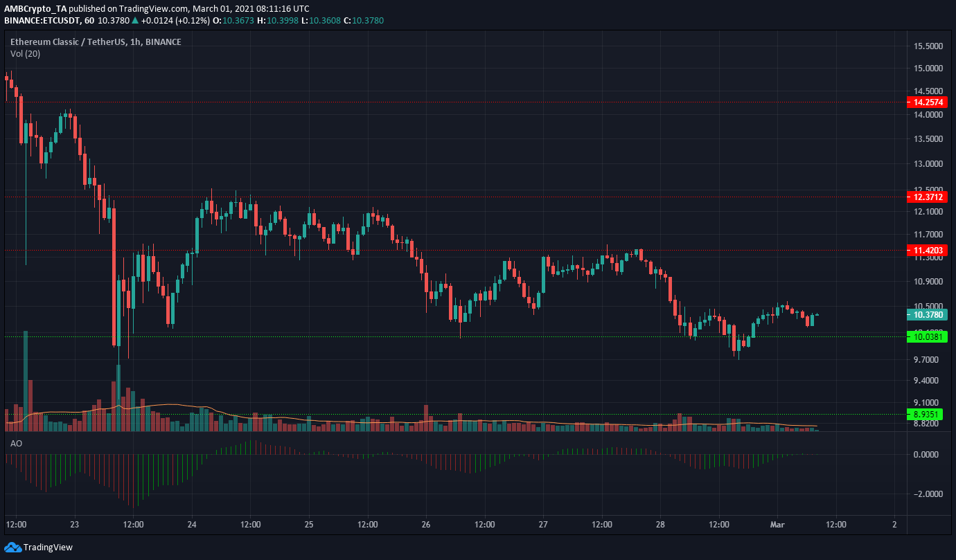Image resolution: width=956 pixels, height=560 pixels.
Task: Click date label 25 on time axis
Action: point(309,524)
